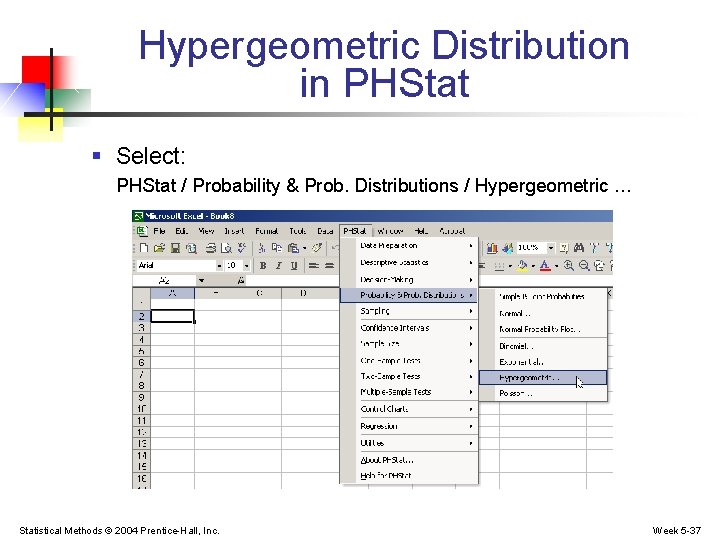Click the Spelling check icon

tap(242, 248)
